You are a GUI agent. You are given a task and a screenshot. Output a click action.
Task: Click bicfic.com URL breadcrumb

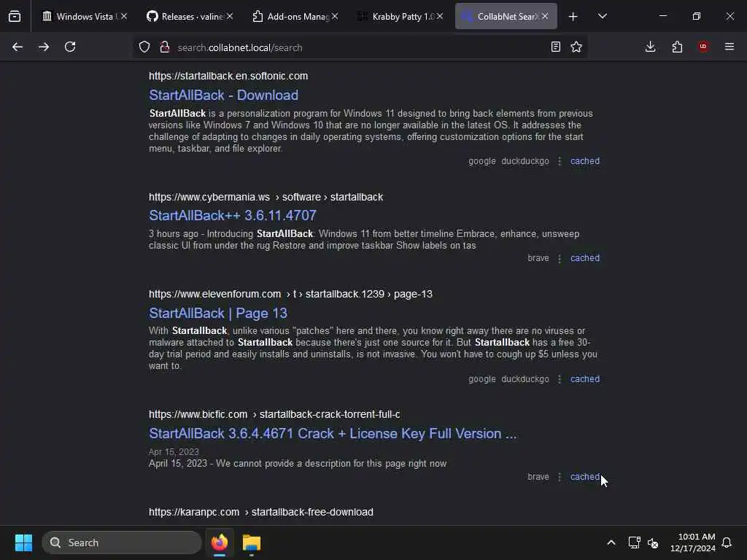[x=274, y=415]
